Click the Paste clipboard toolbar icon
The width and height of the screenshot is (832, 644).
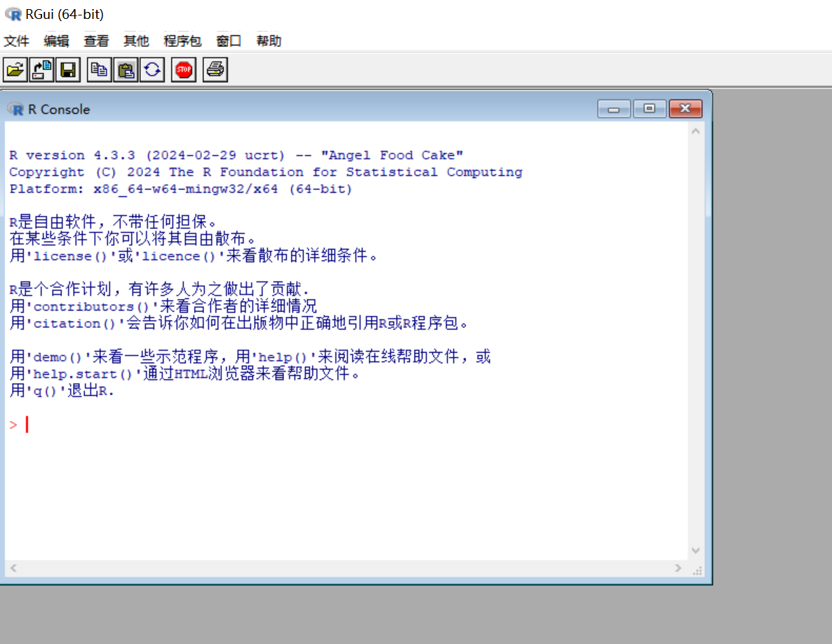(126, 69)
